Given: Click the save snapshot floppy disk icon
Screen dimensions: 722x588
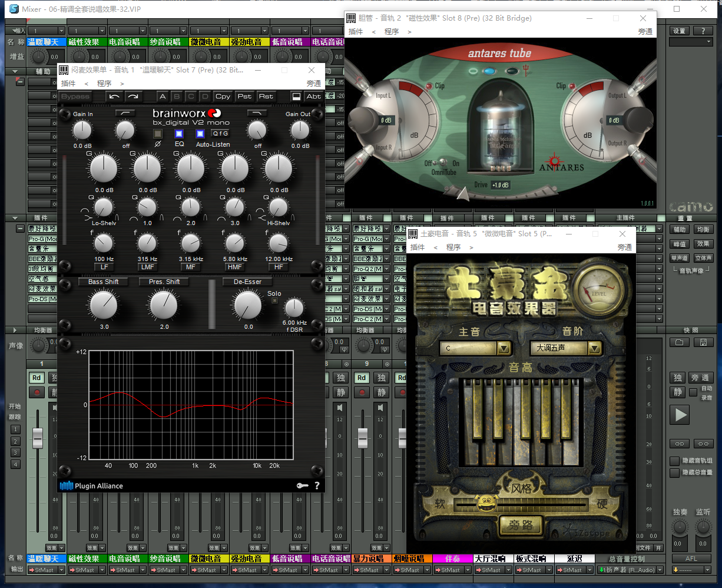Looking at the screenshot, I should [703, 342].
